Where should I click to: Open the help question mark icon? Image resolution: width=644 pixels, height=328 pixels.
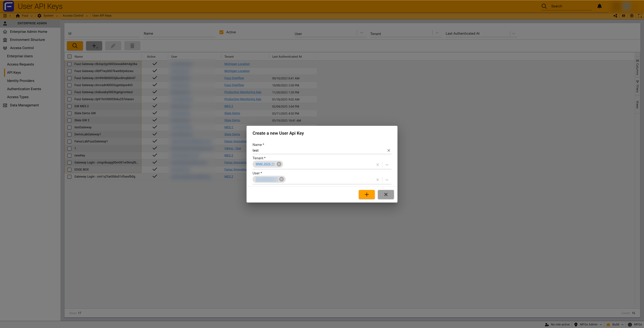click(x=632, y=15)
